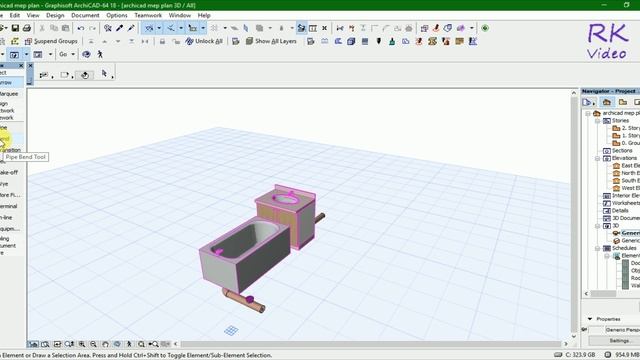This screenshot has width=640, height=360.
Task: Open the Edit menu
Action: pyautogui.click(x=15, y=15)
